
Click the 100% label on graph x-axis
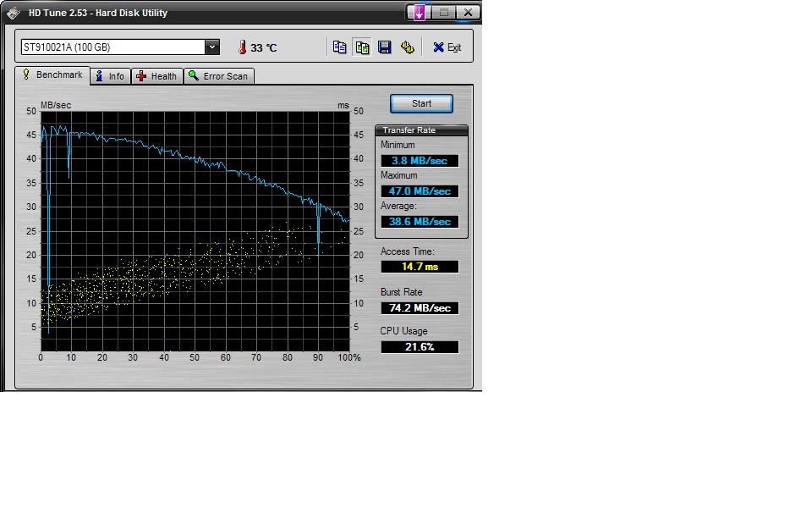tap(349, 357)
